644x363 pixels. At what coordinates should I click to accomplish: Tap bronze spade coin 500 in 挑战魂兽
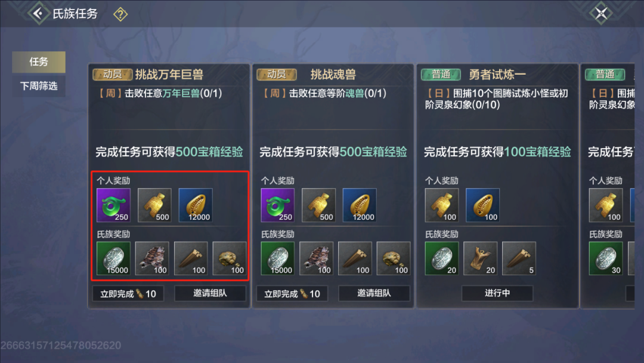[318, 205]
